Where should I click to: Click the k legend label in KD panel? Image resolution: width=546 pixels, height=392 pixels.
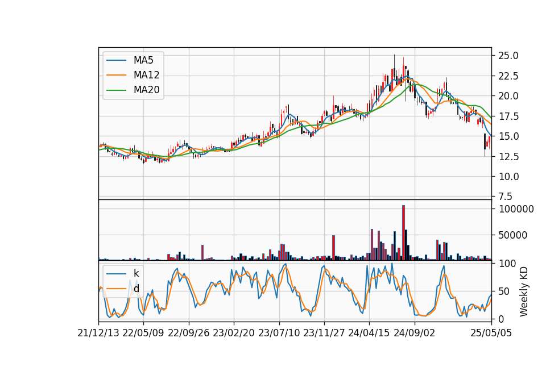click(x=136, y=273)
